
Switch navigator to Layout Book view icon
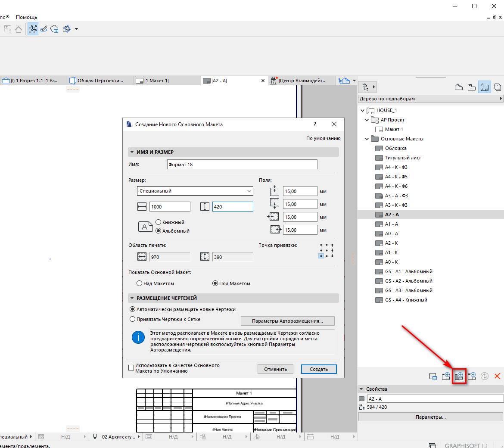pyautogui.click(x=485, y=87)
